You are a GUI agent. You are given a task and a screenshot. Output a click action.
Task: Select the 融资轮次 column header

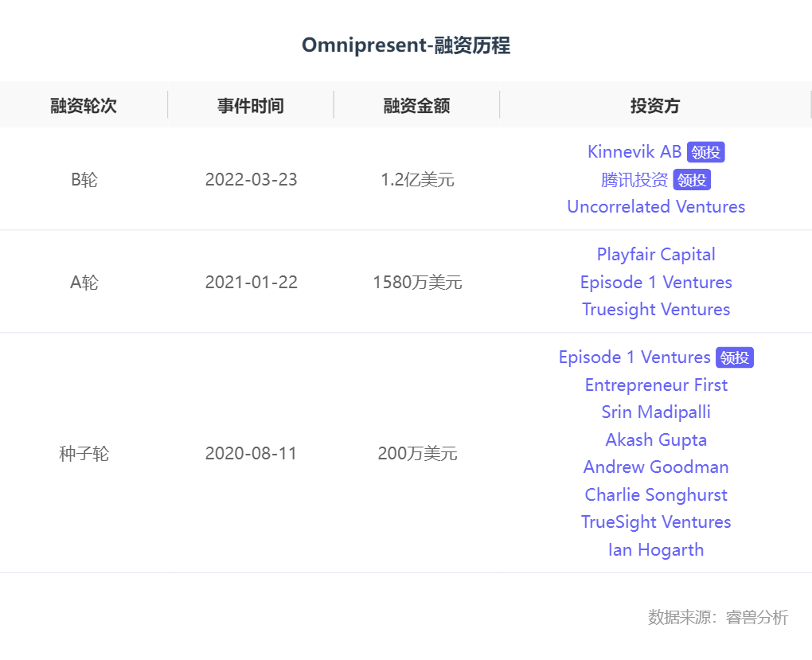point(84,106)
